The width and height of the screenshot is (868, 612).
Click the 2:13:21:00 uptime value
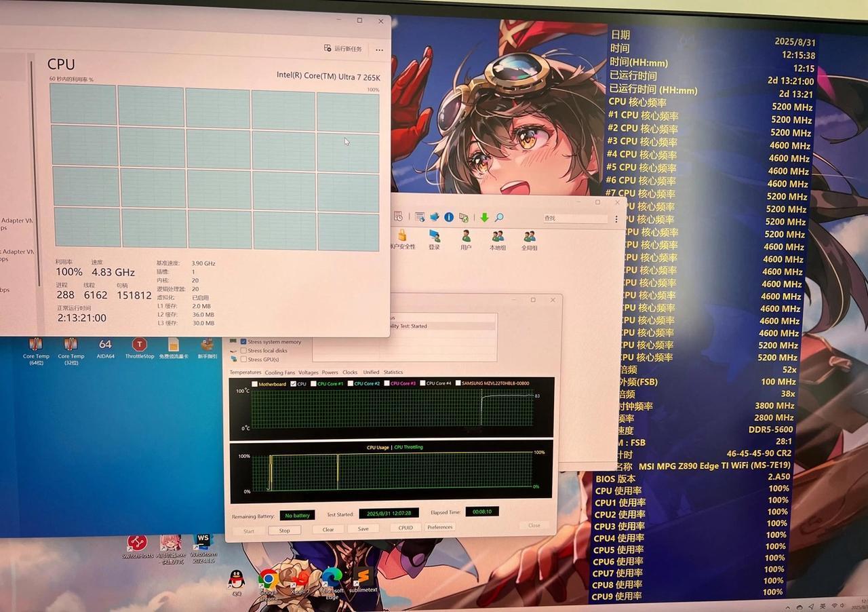[x=81, y=318]
